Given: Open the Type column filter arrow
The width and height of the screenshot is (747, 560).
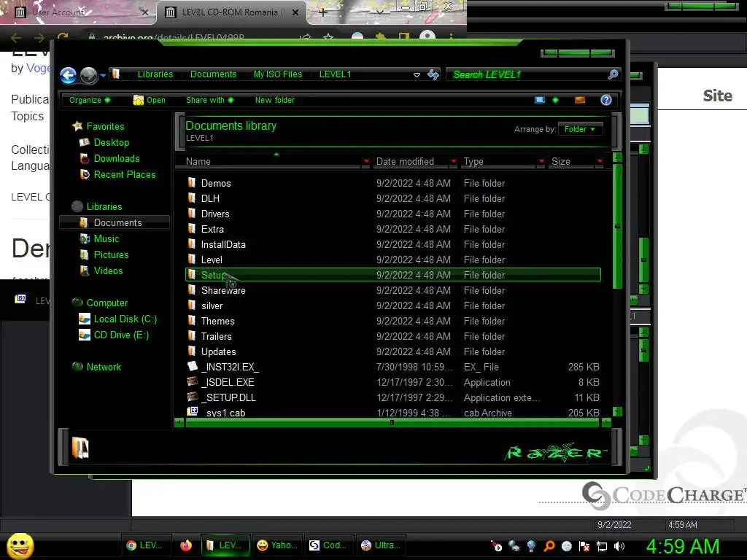Looking at the screenshot, I should point(541,161).
